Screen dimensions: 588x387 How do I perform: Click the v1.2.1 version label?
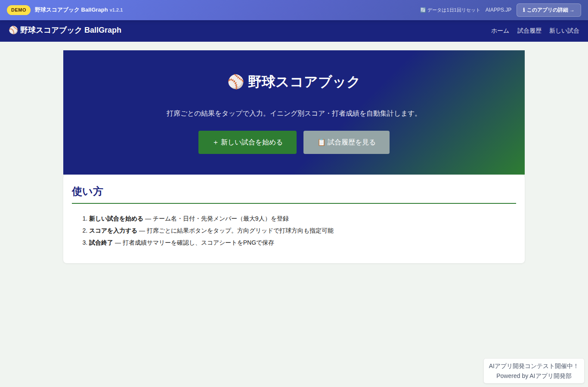click(x=116, y=10)
